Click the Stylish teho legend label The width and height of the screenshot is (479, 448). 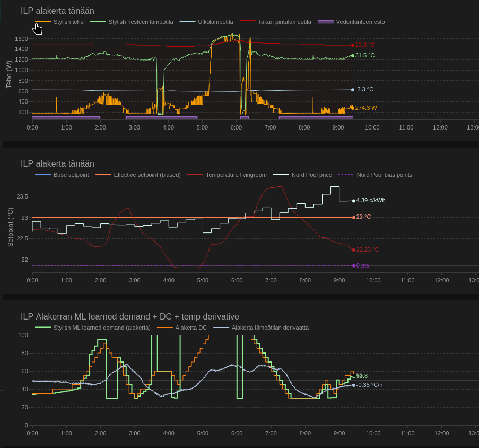coord(68,22)
